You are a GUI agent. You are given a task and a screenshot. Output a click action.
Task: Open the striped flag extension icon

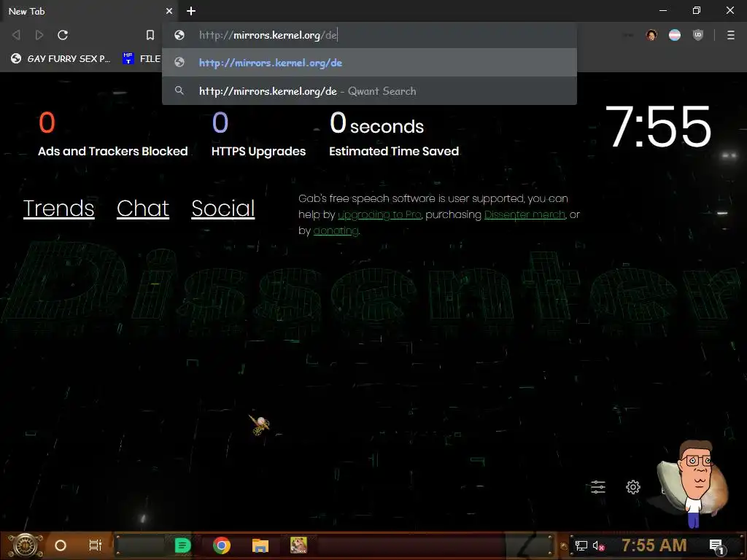[675, 35]
